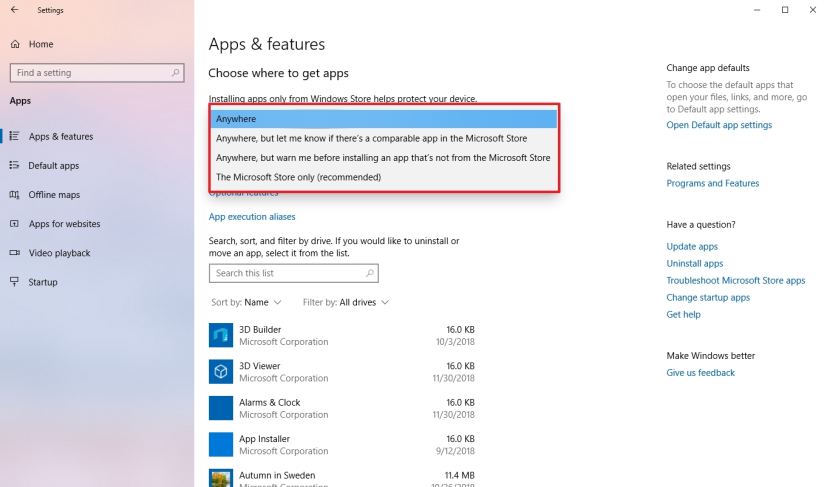Open the Sort by: Name dropdown

tap(246, 302)
